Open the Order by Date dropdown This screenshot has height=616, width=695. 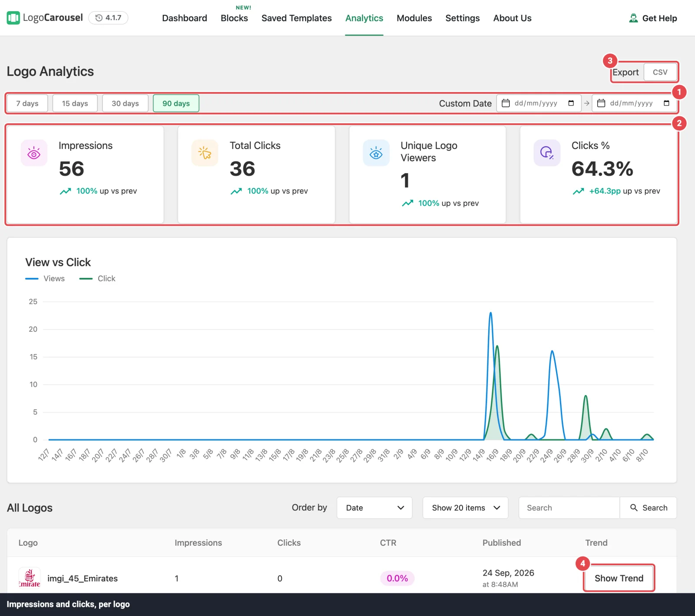(374, 508)
